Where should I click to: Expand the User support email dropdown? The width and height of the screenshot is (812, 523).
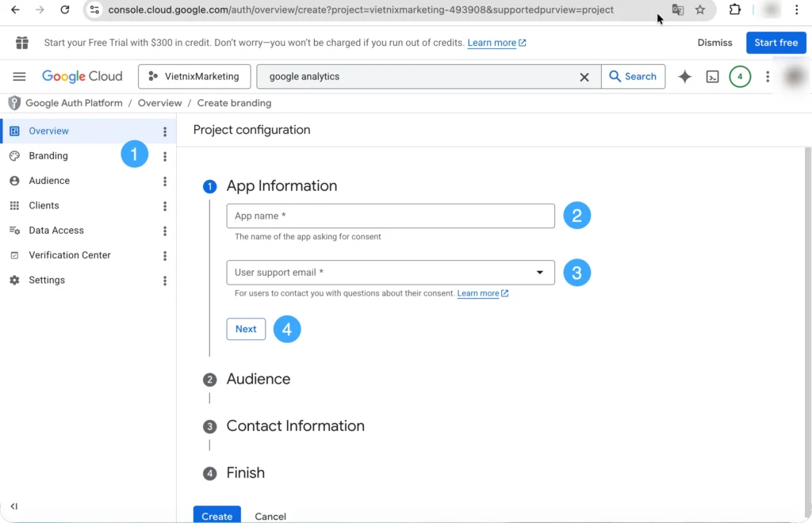tap(540, 273)
